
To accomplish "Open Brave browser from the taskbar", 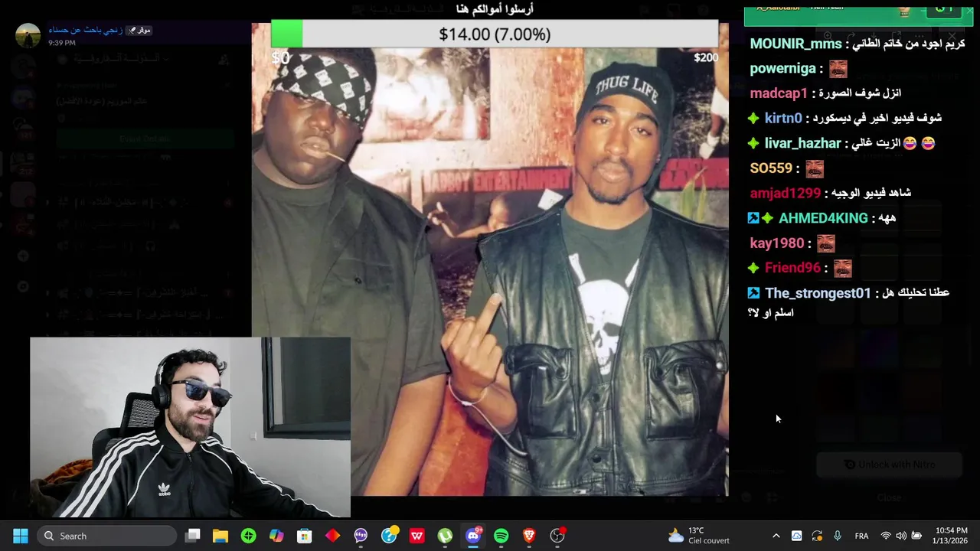I will coord(529,536).
